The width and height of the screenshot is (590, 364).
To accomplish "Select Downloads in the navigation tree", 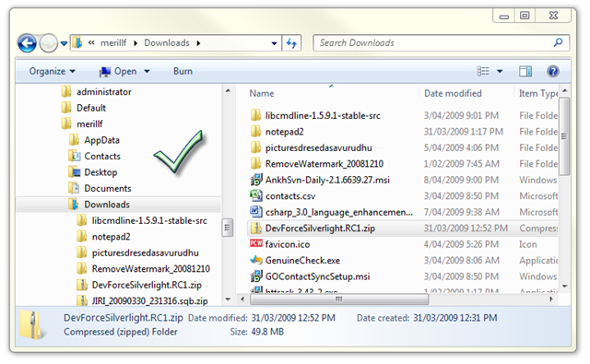I will pos(107,205).
